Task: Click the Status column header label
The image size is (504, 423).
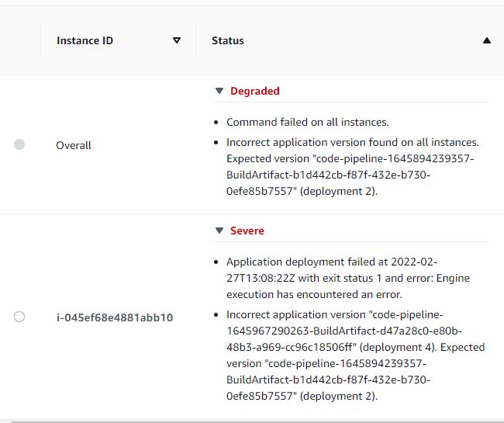Action: click(x=227, y=40)
